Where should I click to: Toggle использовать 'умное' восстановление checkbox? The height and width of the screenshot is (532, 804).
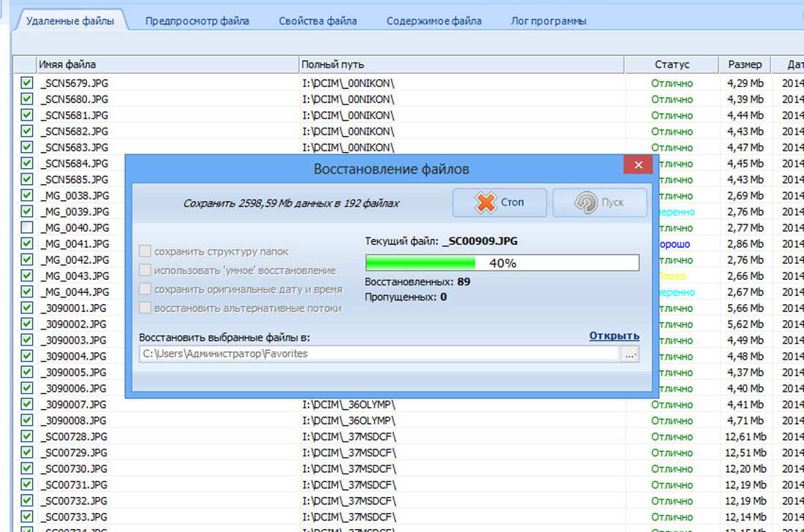[x=145, y=270]
